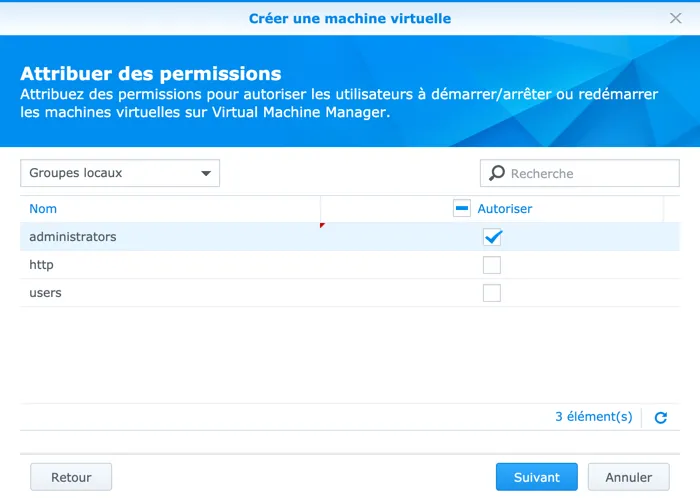Click the Autoriser column header label
Viewport: 700px width, 498px height.
[505, 209]
